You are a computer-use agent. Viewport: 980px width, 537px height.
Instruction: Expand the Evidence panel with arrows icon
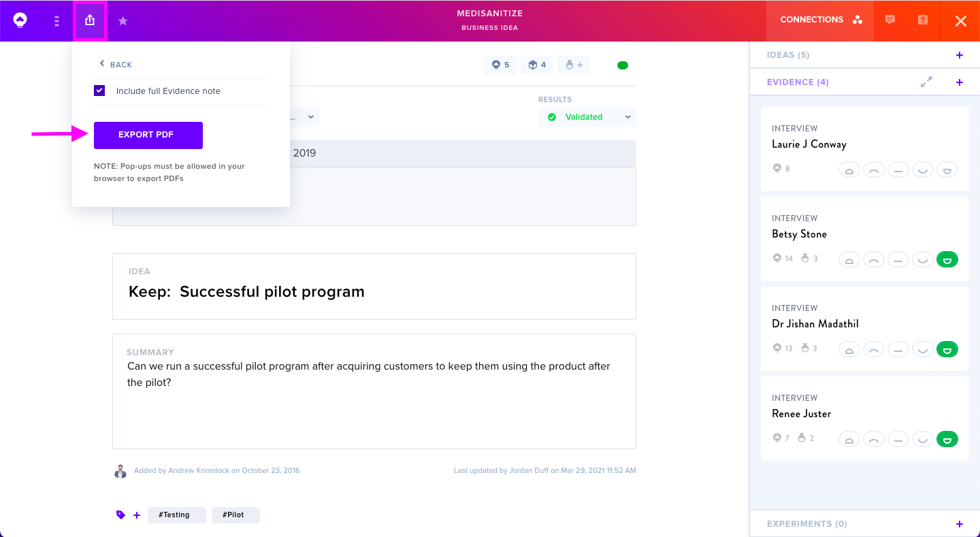[926, 82]
